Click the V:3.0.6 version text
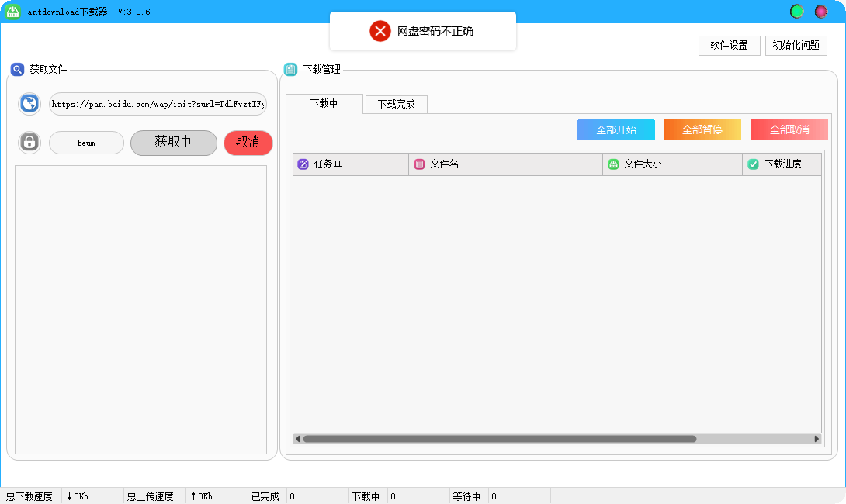The image size is (846, 504). click(x=133, y=12)
